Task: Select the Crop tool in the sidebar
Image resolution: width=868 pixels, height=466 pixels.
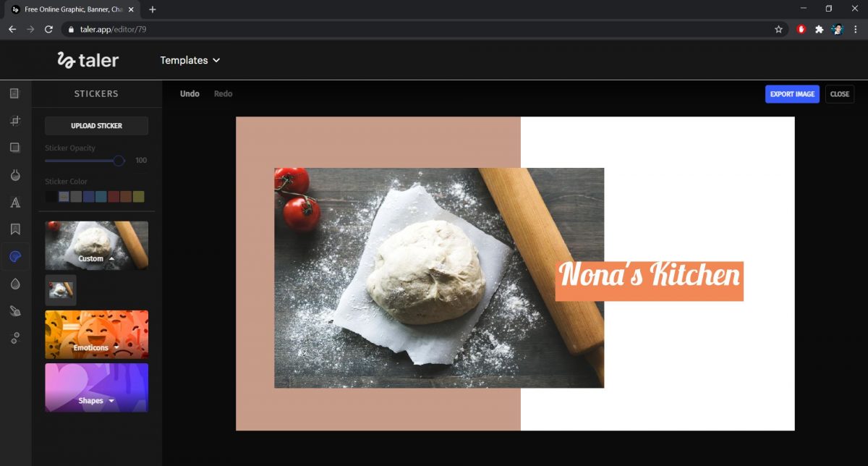Action: pos(15,120)
